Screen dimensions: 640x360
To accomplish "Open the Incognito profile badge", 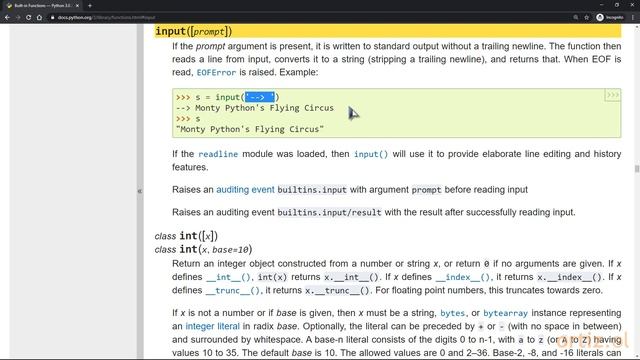I will pos(610,18).
